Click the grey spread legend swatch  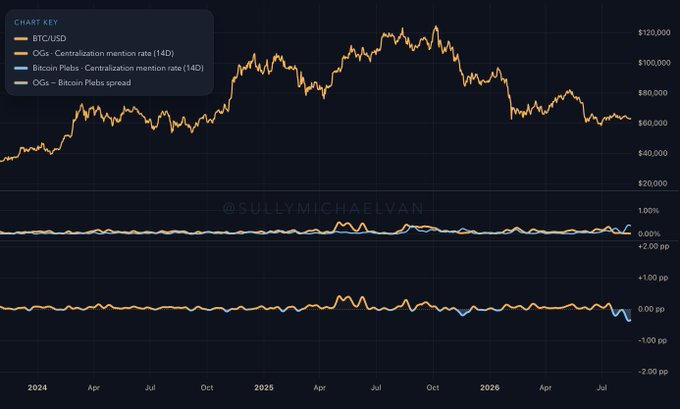pos(21,83)
